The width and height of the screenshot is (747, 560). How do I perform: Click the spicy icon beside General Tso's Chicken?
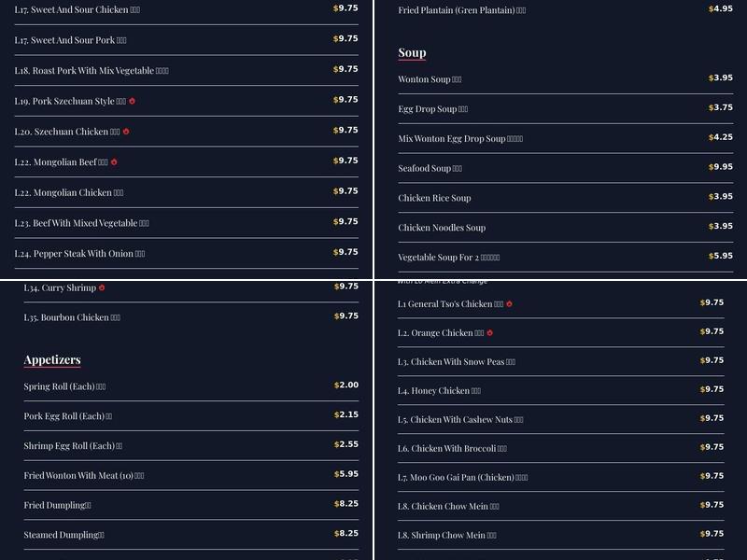[x=509, y=303]
